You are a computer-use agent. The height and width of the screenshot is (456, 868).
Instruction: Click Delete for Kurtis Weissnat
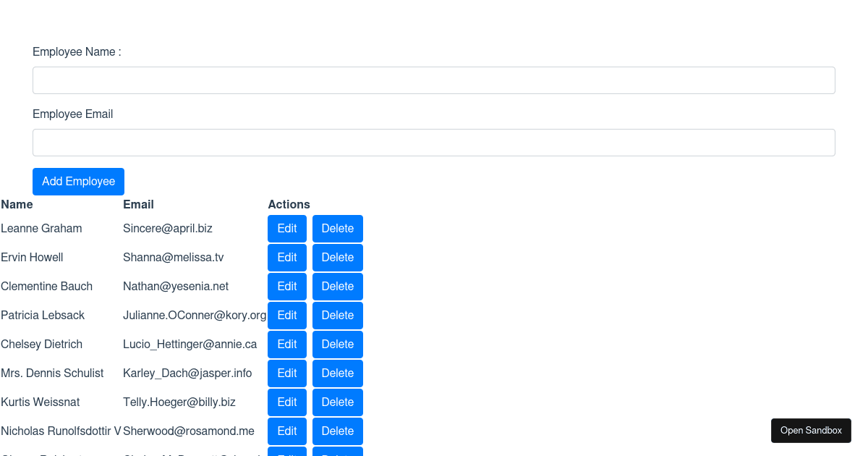point(337,402)
